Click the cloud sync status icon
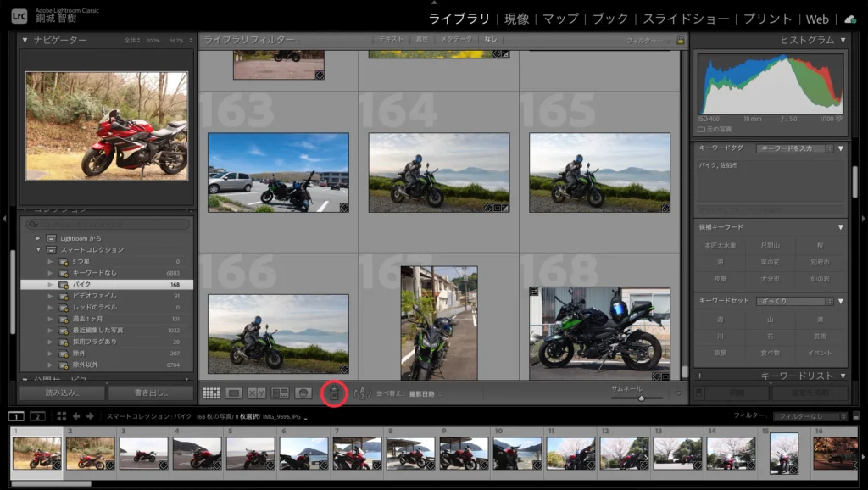Screen dimensions: 868x490 click(850, 19)
